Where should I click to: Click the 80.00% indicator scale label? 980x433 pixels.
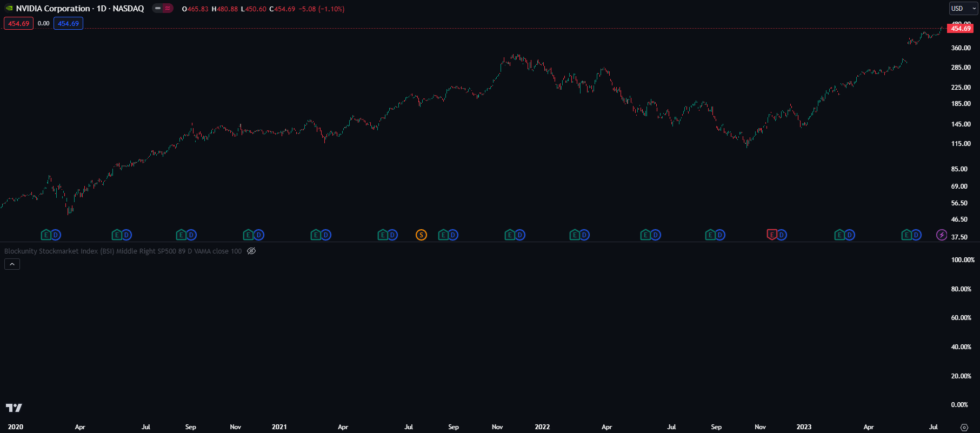[961, 289]
